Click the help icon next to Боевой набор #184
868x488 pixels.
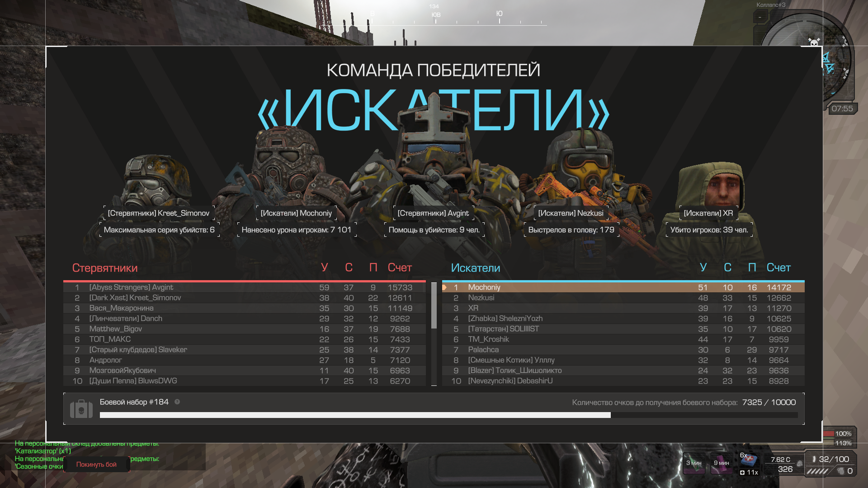pos(177,402)
